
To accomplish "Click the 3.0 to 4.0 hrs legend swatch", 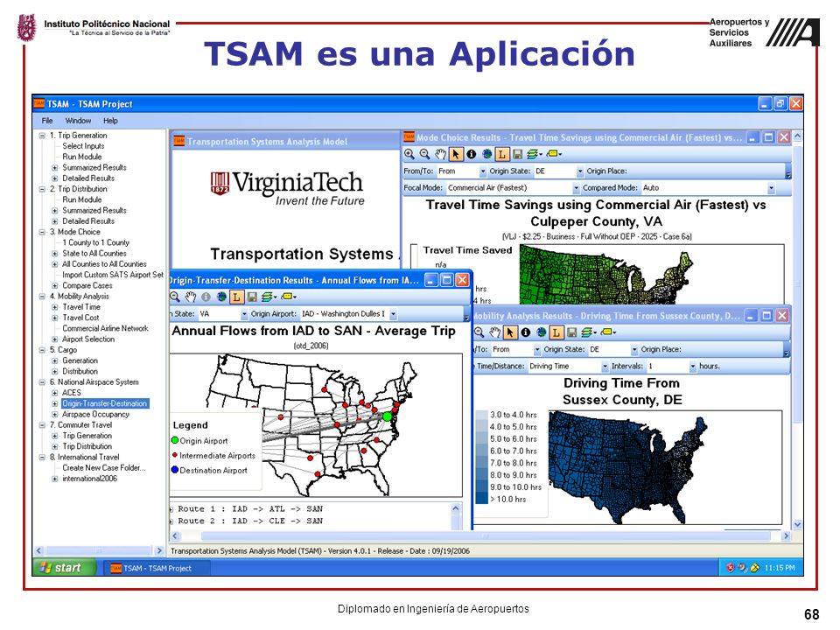I will 481,415.
